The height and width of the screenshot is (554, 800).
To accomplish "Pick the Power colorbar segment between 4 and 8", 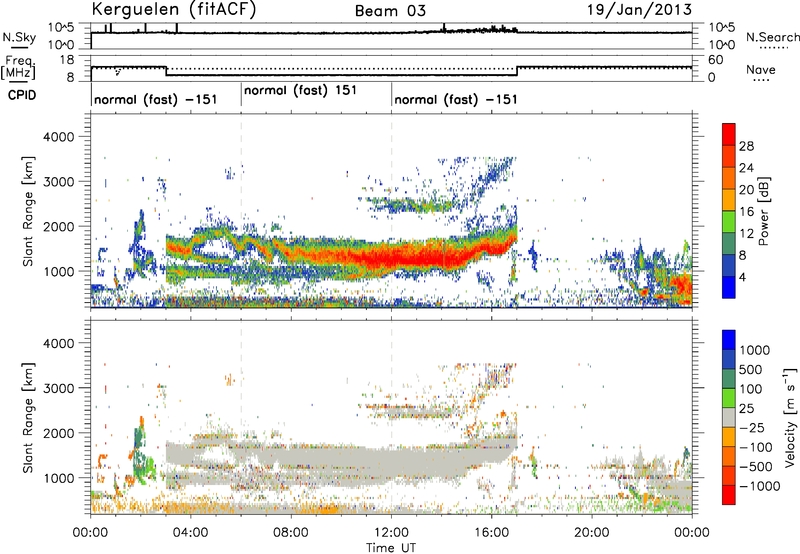I will click(x=729, y=266).
